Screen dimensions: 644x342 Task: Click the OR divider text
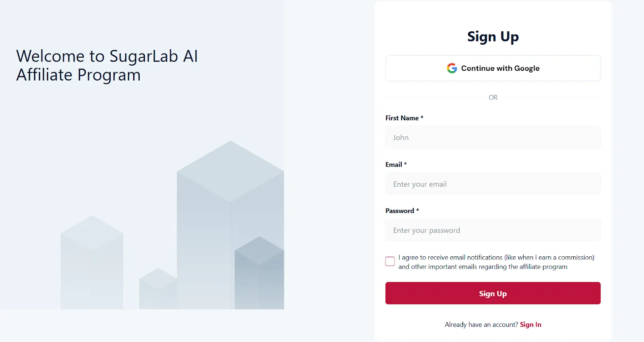pos(493,97)
